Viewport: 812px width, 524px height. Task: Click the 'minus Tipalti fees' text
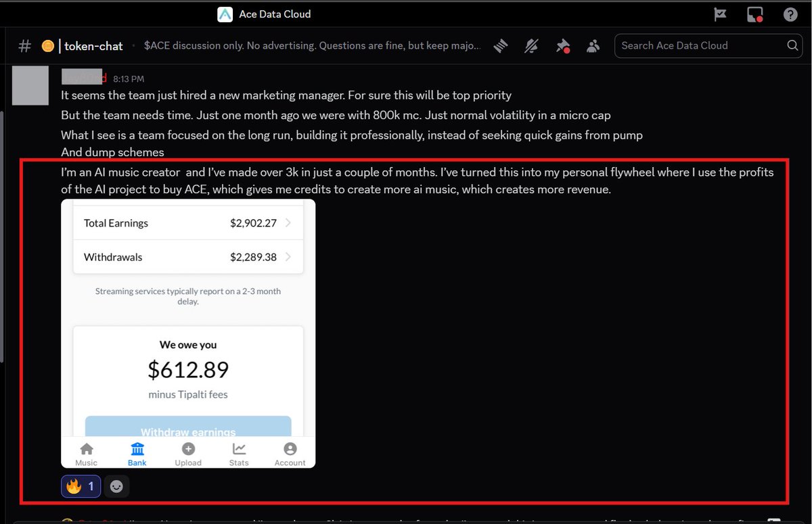point(188,394)
